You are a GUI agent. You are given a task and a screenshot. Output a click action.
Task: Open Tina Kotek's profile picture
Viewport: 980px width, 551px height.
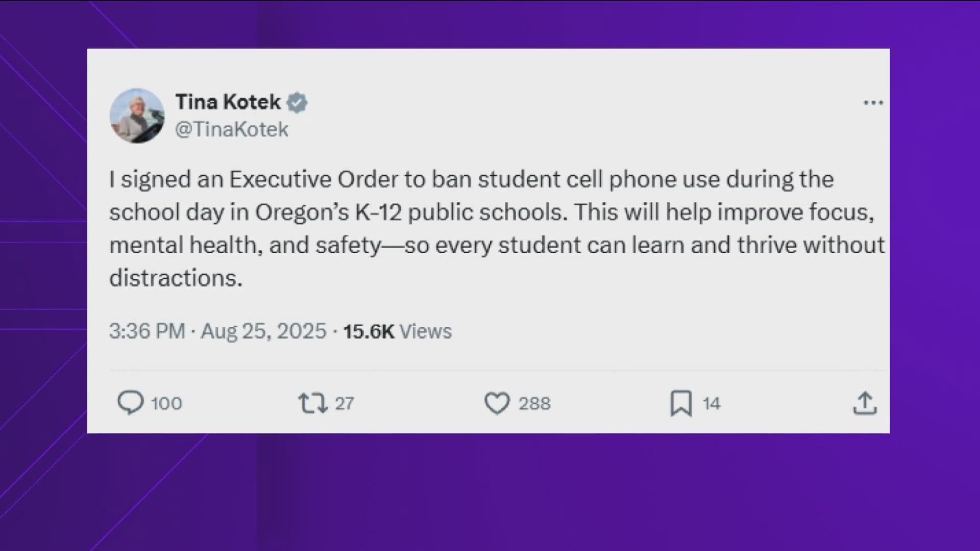(x=137, y=116)
